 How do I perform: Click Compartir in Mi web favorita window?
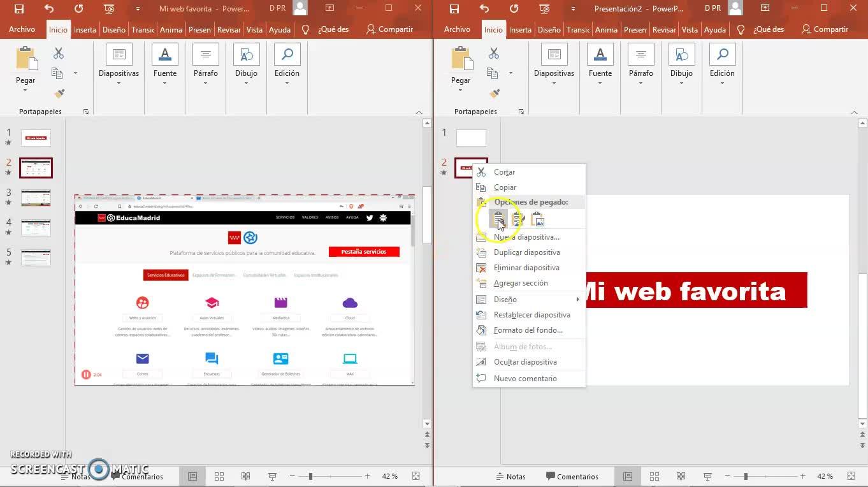(389, 29)
